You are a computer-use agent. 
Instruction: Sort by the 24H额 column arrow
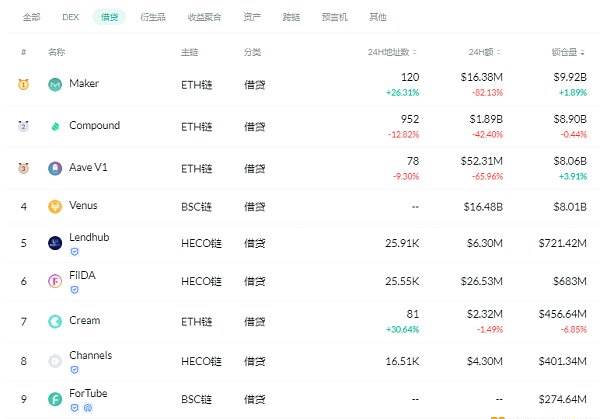(498, 52)
